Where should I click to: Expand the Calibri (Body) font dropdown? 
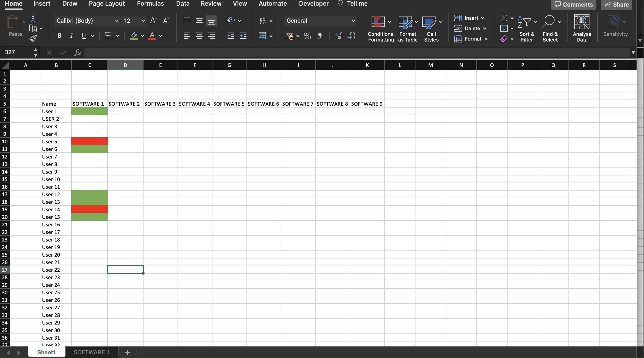click(x=116, y=21)
